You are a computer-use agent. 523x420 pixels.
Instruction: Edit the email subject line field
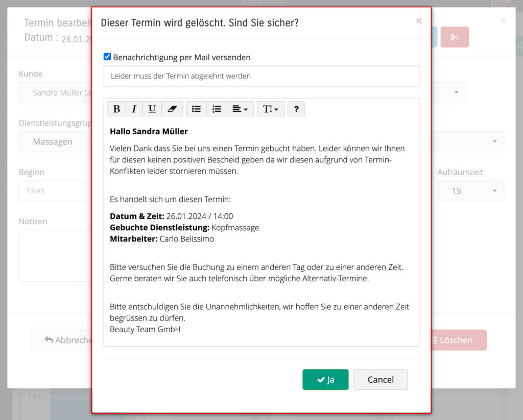[x=261, y=76]
